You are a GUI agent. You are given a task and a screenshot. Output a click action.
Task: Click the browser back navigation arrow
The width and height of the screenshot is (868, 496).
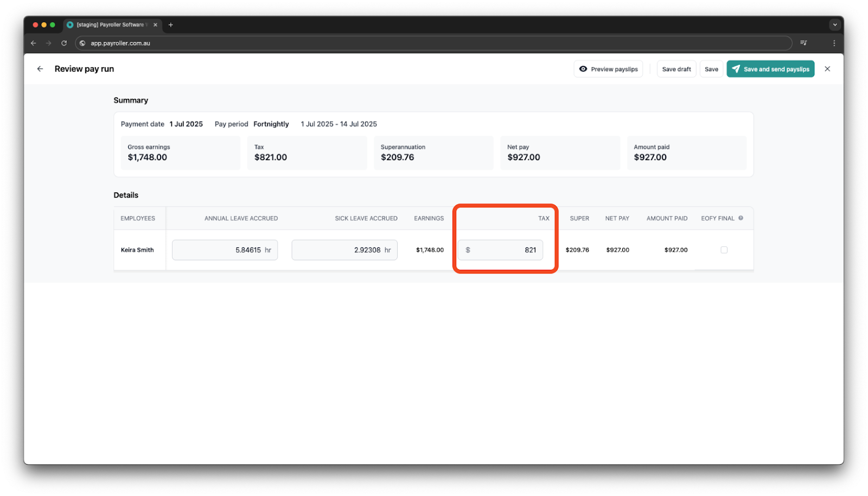pos(33,43)
